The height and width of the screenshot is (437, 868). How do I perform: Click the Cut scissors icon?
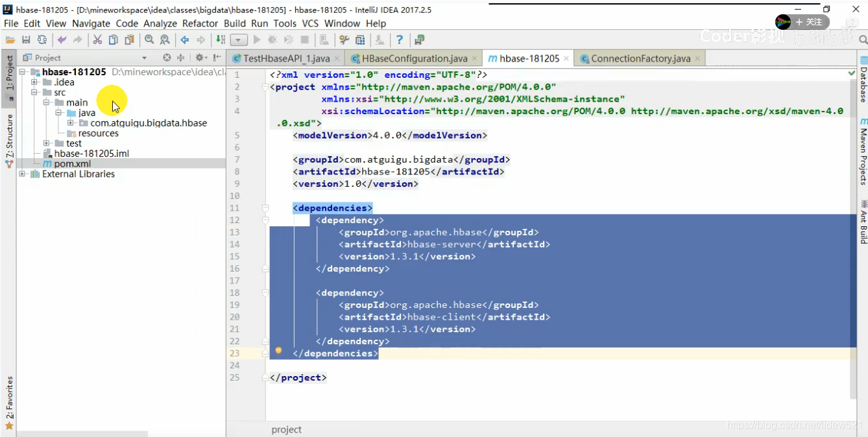(x=97, y=40)
